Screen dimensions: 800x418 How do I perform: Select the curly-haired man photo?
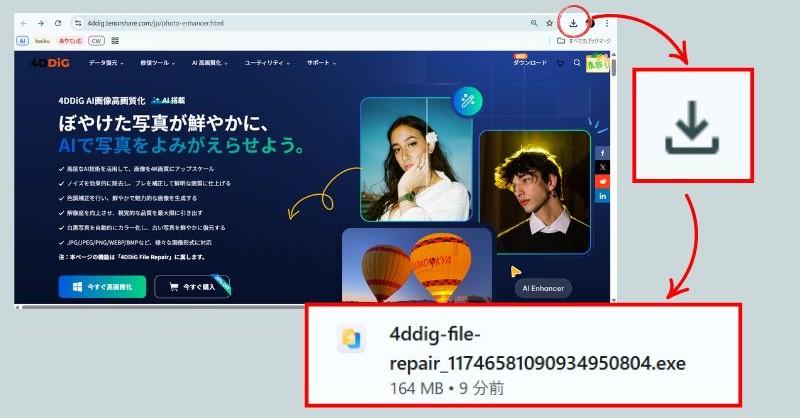click(535, 192)
